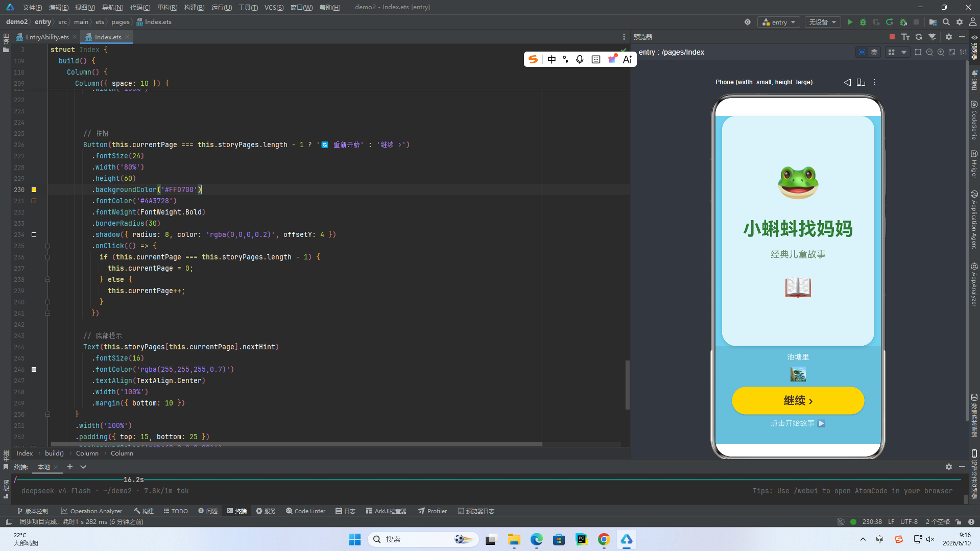Toggle tool window bars icon at status bar left

tap(9, 522)
